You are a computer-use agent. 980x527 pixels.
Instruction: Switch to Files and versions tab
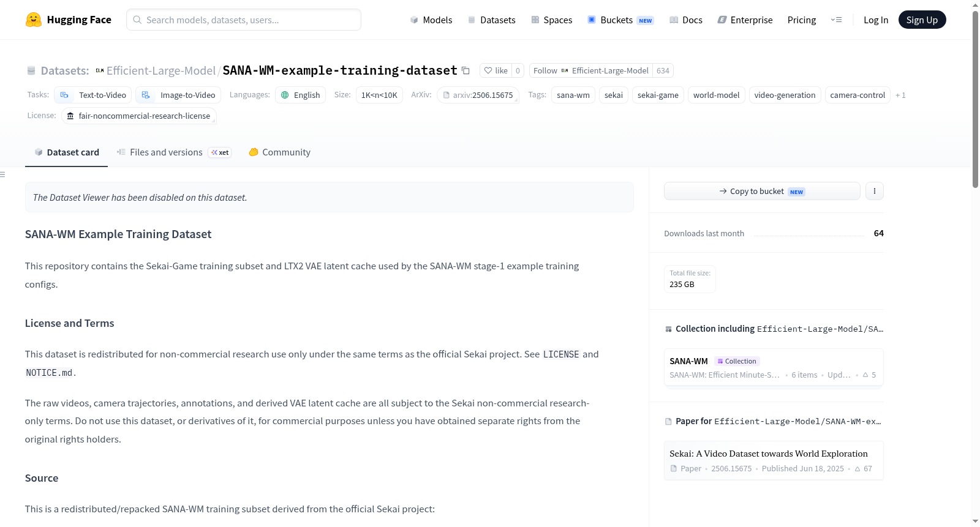coord(174,152)
